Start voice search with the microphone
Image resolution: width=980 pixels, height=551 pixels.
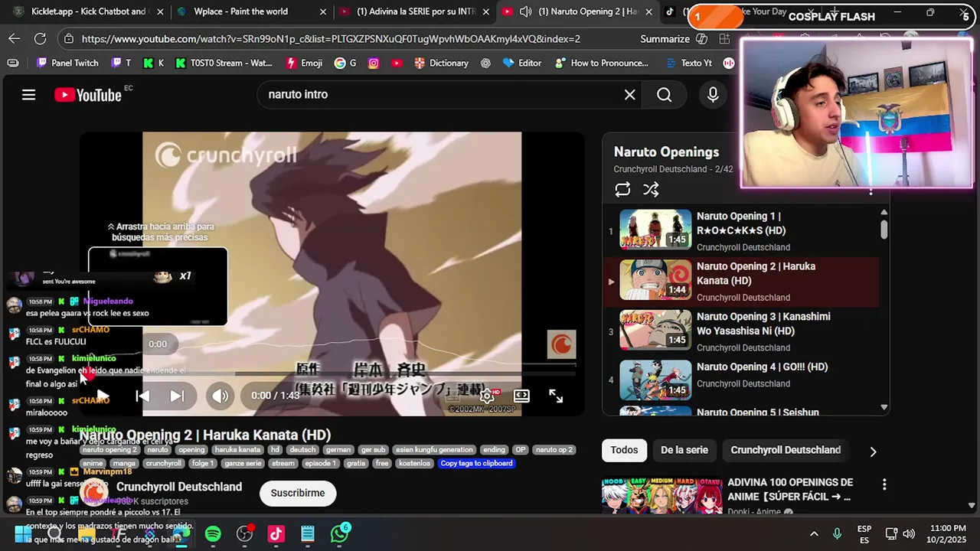(x=713, y=95)
